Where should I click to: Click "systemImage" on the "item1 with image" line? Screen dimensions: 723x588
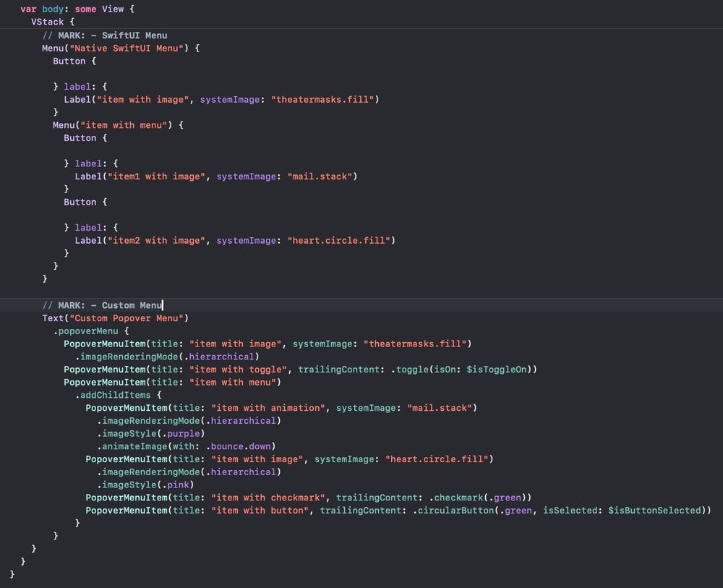click(x=247, y=176)
